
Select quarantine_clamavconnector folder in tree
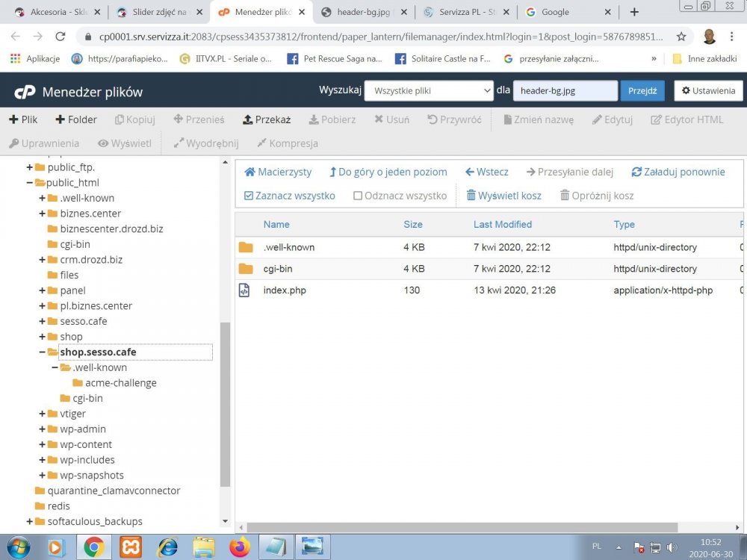(x=114, y=491)
